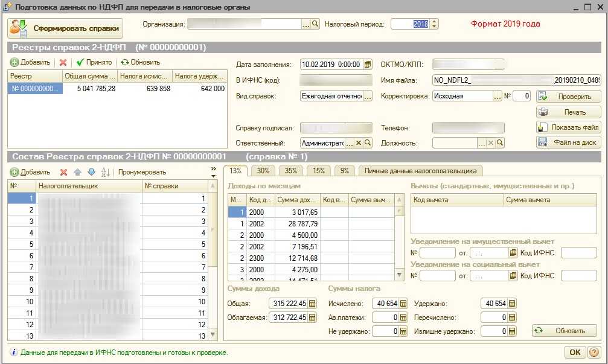Screen dimensions: 608x364
Task: Click the red delete icon in registry toolbar
Action: [63, 62]
